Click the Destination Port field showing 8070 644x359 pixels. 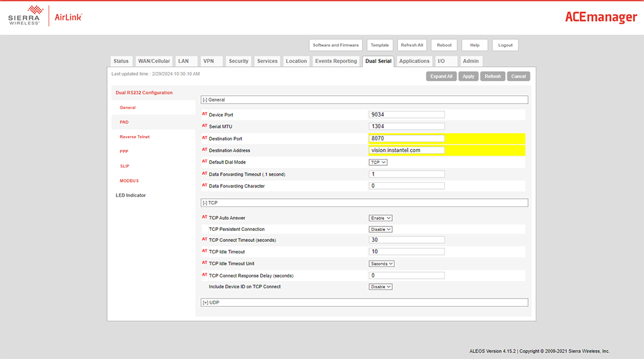point(406,138)
